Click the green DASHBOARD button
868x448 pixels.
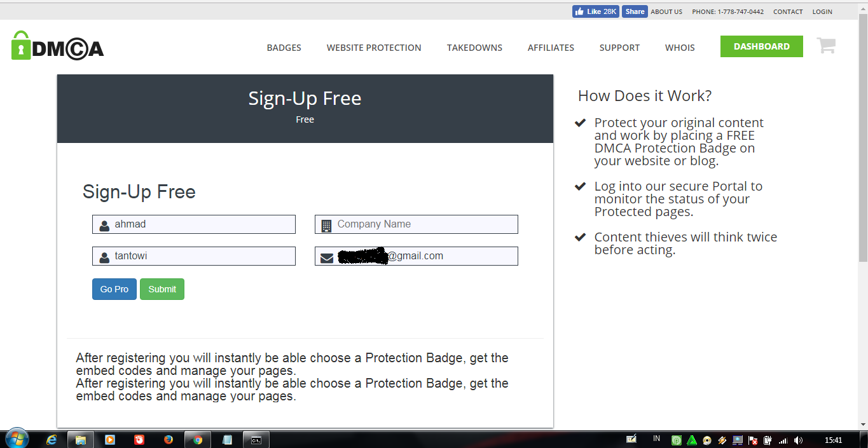pyautogui.click(x=762, y=46)
